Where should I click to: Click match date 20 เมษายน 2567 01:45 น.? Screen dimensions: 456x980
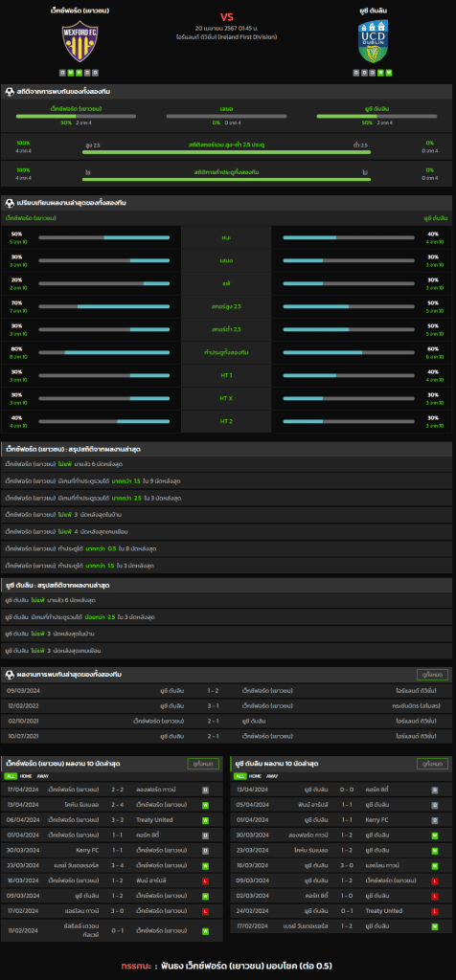[x=226, y=28]
